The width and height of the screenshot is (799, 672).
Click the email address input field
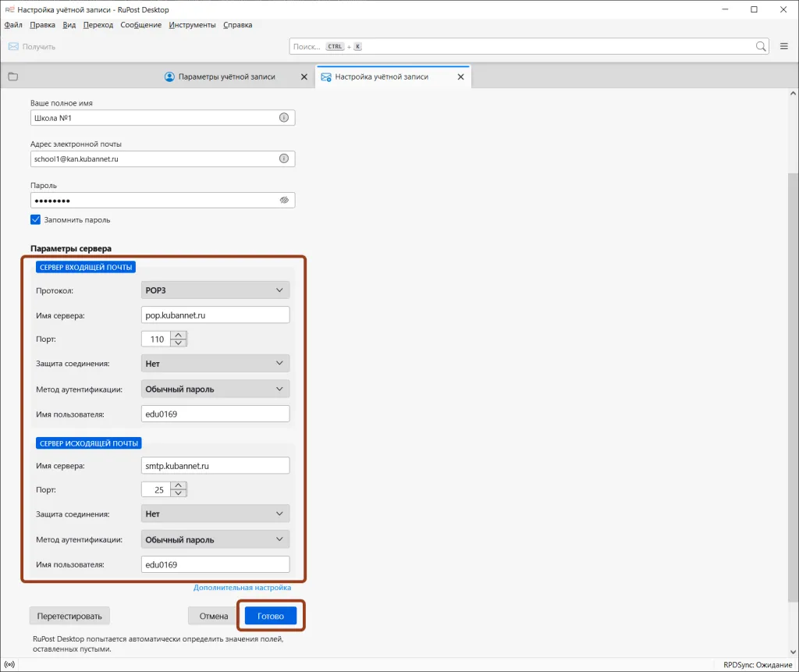click(x=162, y=158)
